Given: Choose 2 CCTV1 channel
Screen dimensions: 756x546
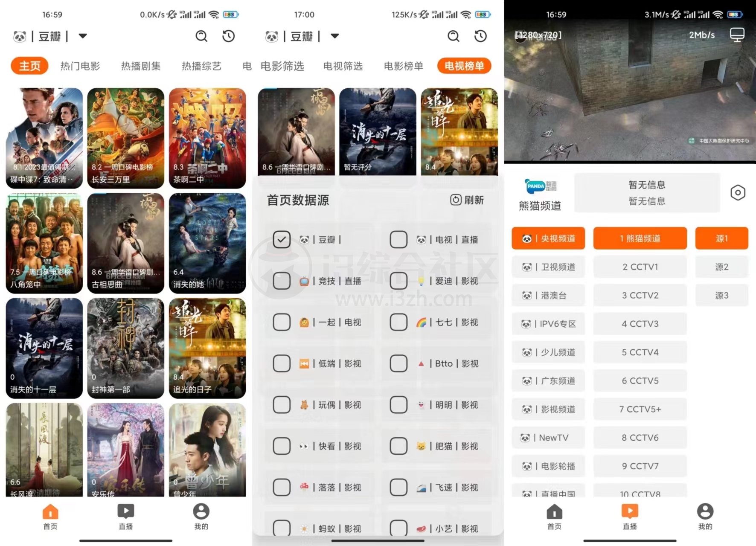Looking at the screenshot, I should coord(640,267).
